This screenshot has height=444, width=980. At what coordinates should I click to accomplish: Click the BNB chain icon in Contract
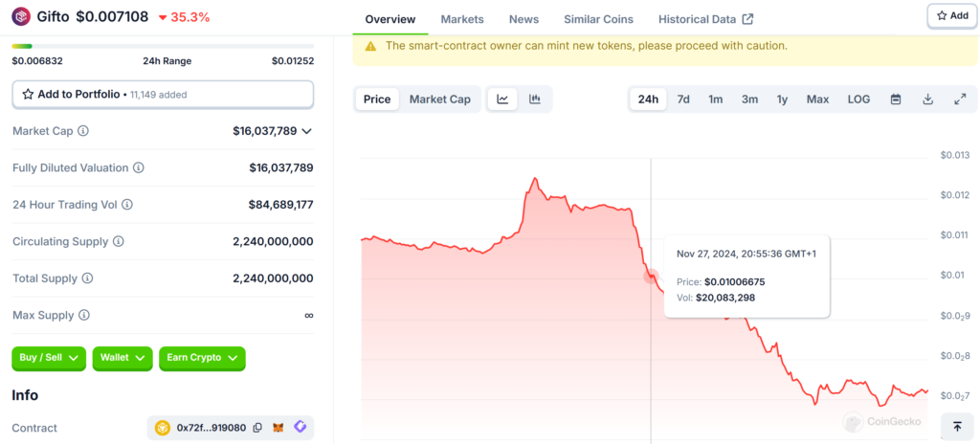(x=163, y=428)
